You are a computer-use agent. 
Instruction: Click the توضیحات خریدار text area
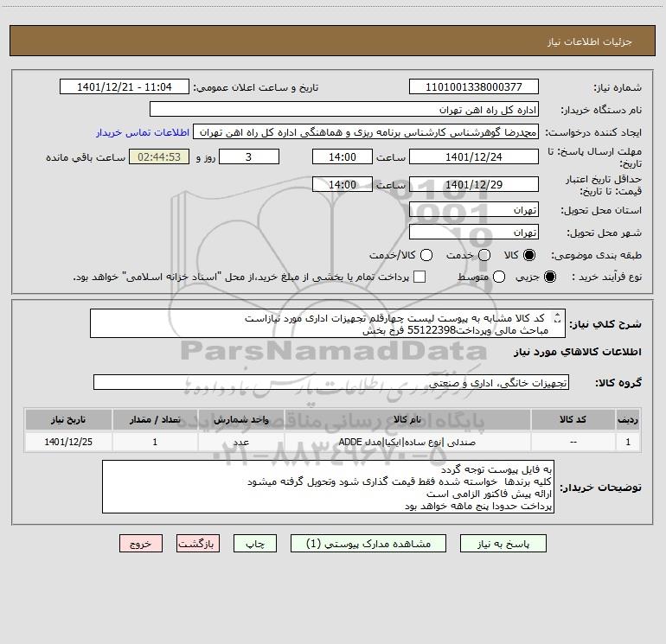[x=328, y=487]
